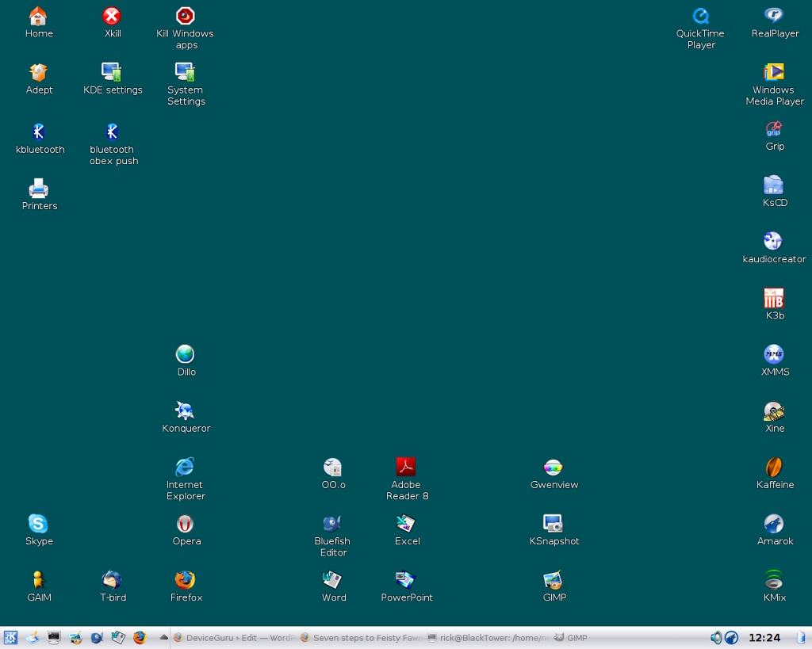Viewport: 812px width, 649px height.
Task: Select the XMMS player icon
Action: coord(774,354)
